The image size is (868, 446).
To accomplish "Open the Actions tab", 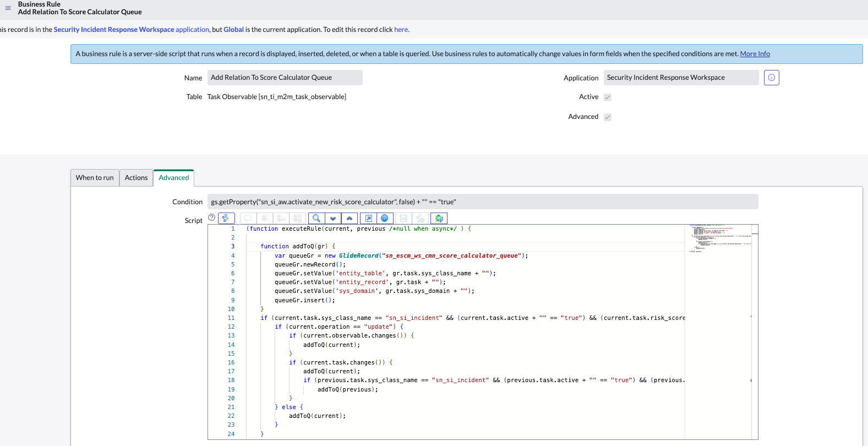I will tap(136, 178).
